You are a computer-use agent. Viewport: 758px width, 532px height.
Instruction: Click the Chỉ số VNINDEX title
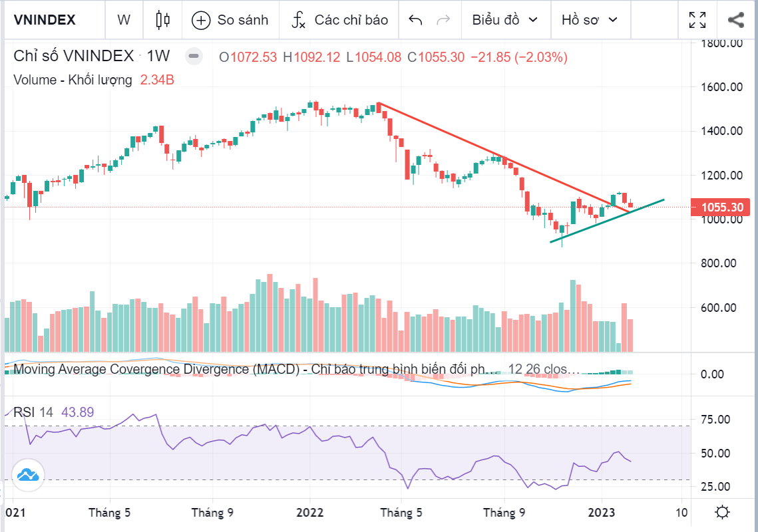[x=73, y=56]
